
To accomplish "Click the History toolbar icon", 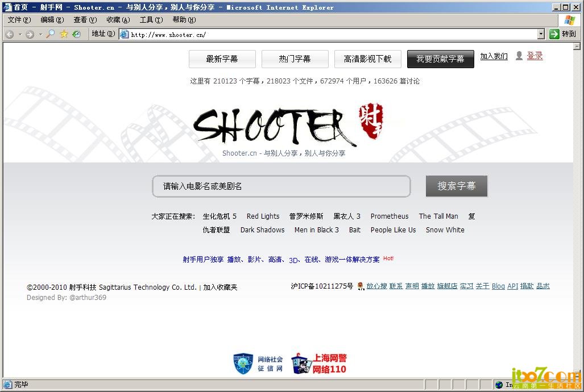I will (76, 34).
